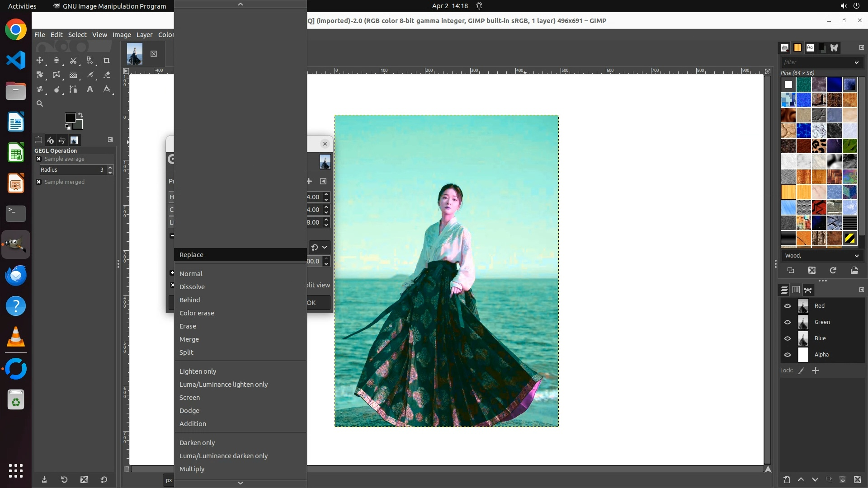The height and width of the screenshot is (488, 868).
Task: Open the File menu
Action: 40,35
